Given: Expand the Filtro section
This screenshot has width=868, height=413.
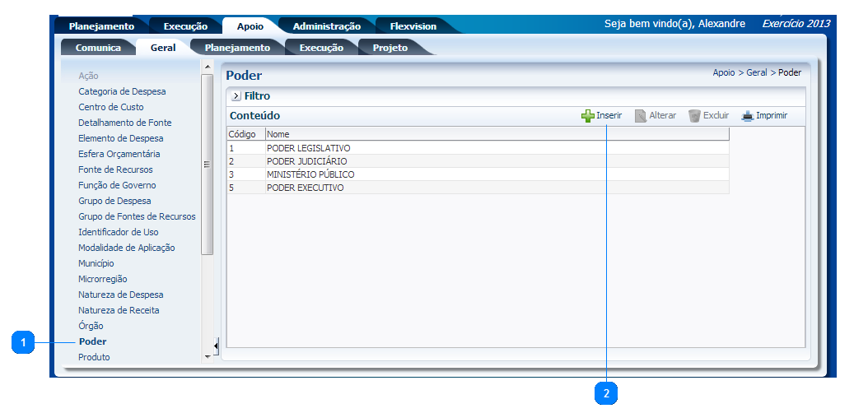Looking at the screenshot, I should [x=236, y=96].
